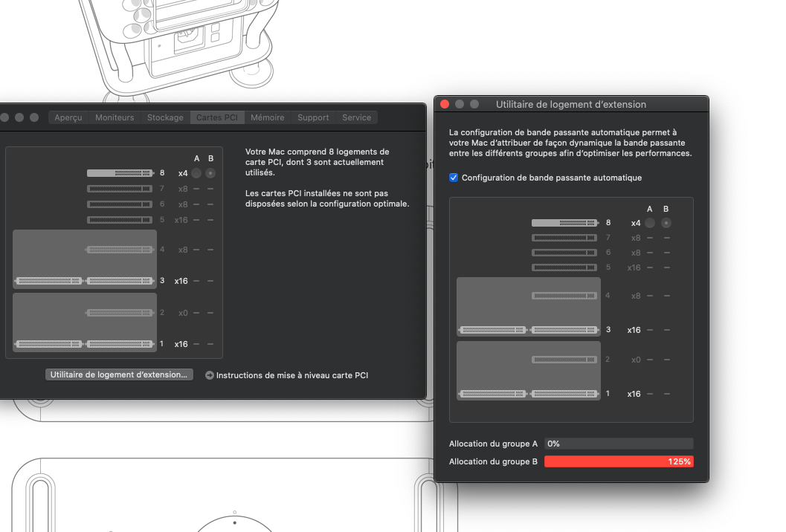Open the Cartes PCI tab
The image size is (786, 532).
(x=217, y=117)
